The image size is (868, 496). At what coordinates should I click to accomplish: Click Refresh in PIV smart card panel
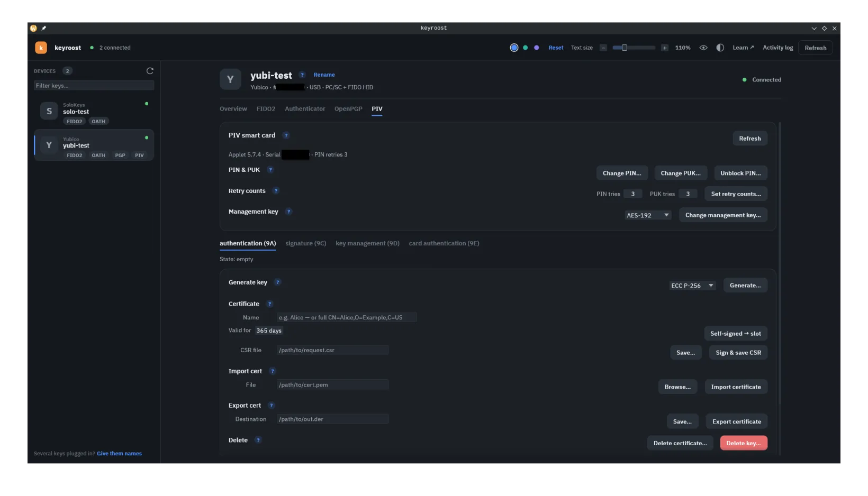click(750, 139)
